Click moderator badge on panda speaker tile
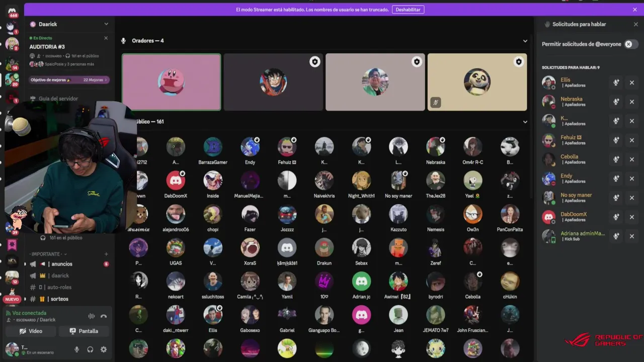644x362 pixels. click(x=518, y=62)
